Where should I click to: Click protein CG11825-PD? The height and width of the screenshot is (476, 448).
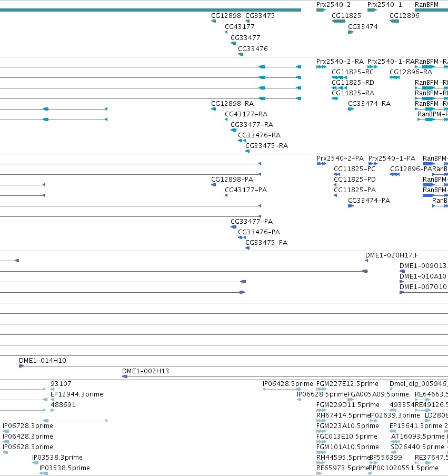click(354, 180)
